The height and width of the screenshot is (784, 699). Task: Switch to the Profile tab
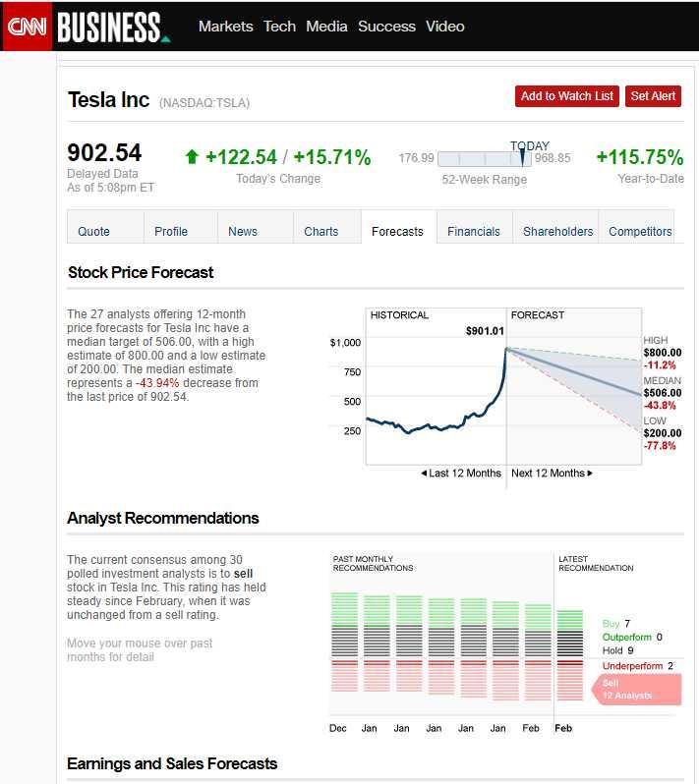point(171,232)
